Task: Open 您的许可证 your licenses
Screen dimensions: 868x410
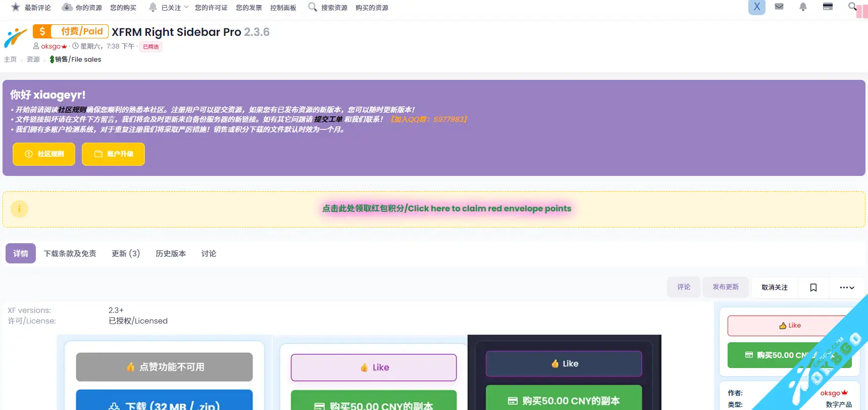Action: click(211, 8)
